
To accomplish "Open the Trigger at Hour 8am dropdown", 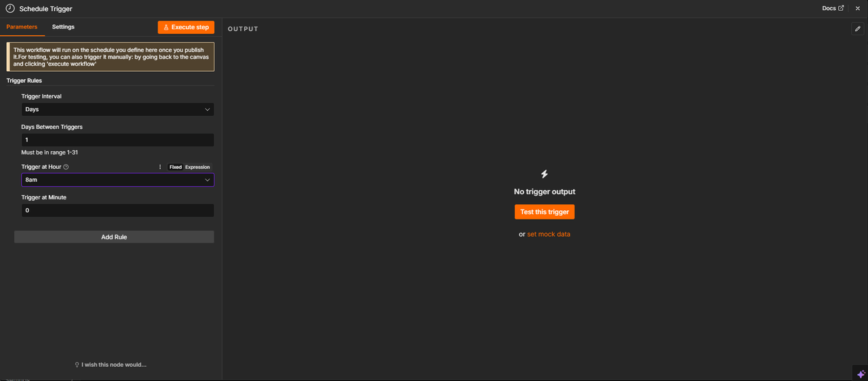I will [x=117, y=180].
